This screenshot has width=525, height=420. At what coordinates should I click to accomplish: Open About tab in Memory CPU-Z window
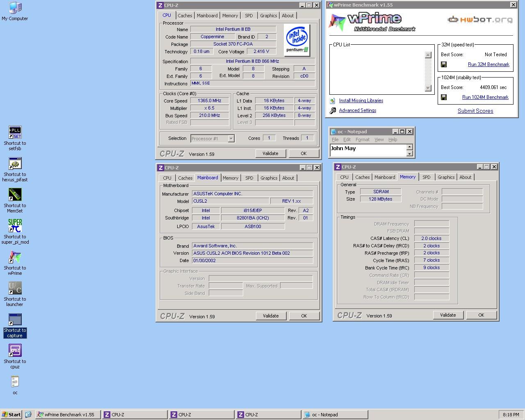pos(465,177)
